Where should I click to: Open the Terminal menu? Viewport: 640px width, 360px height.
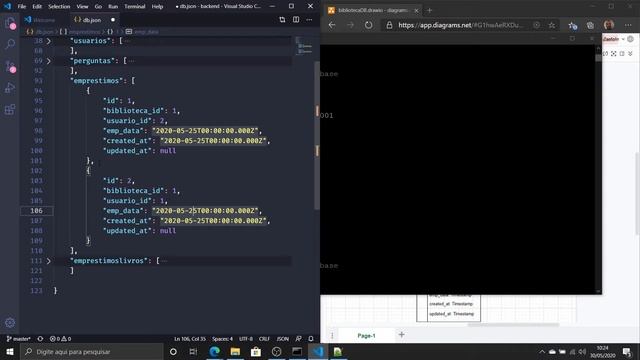135,7
